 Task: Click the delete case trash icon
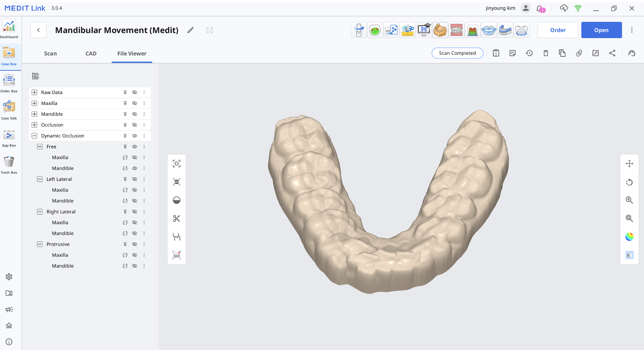[x=545, y=53]
